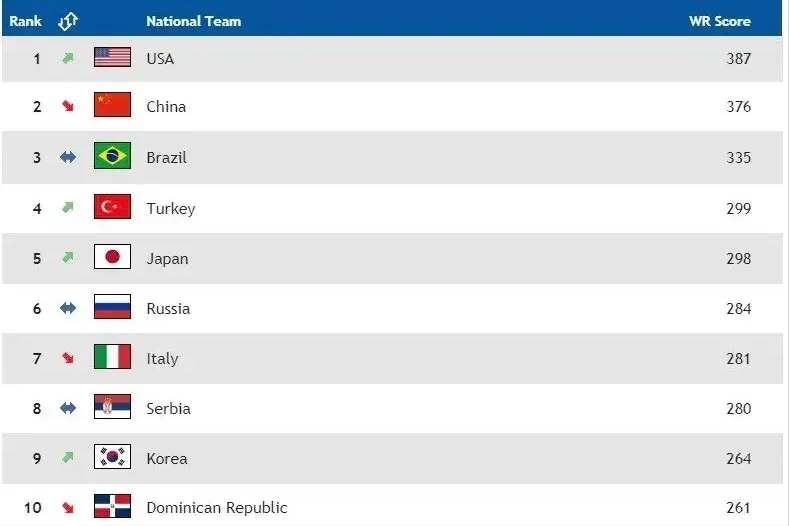Click the Turkey flag icon
Screen dimensions: 789x526
click(x=112, y=208)
